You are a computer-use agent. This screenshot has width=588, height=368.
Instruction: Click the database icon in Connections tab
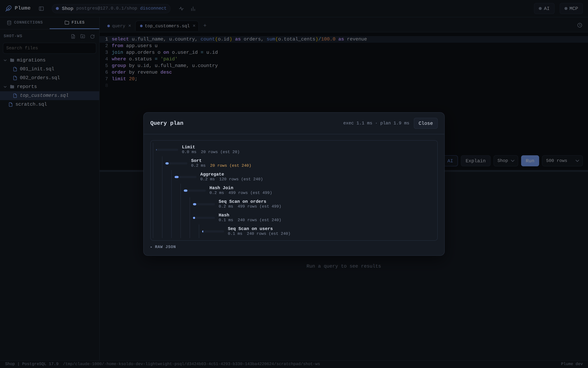tap(9, 23)
